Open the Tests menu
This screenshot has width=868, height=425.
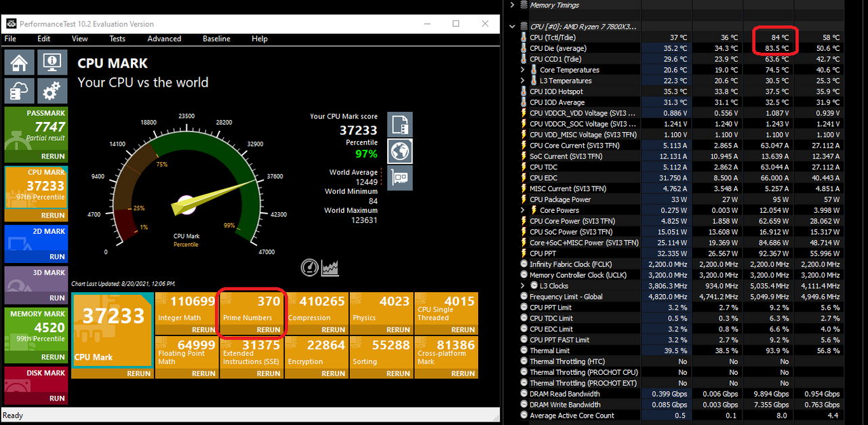[117, 39]
